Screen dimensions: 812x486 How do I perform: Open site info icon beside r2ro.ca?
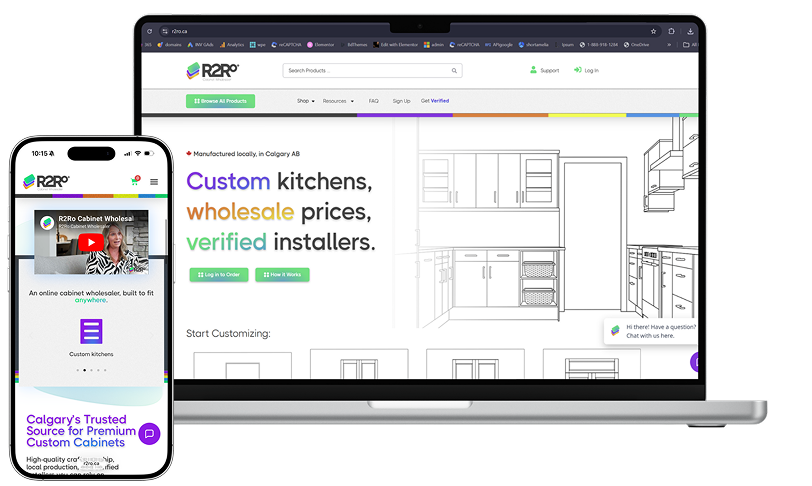coord(165,31)
